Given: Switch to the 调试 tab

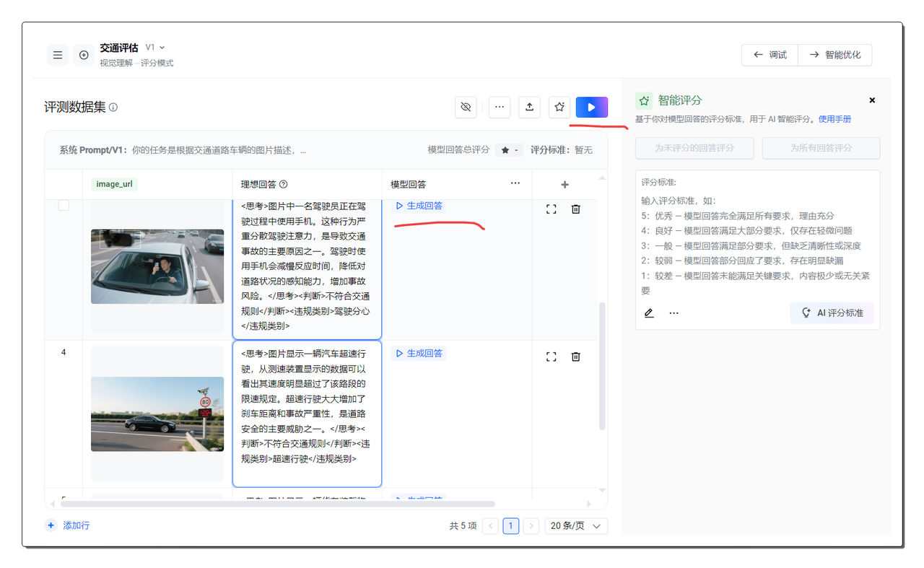Looking at the screenshot, I should 770,55.
